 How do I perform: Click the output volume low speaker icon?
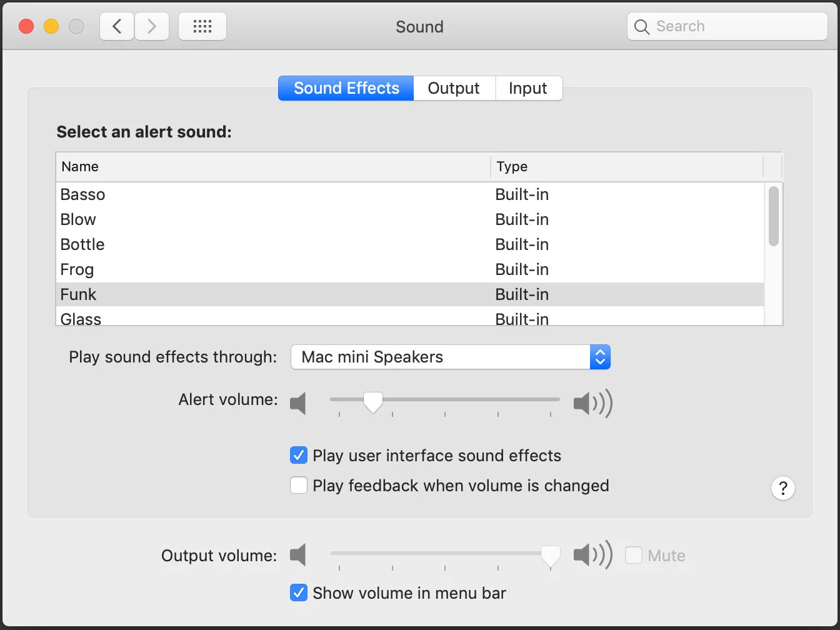click(298, 555)
